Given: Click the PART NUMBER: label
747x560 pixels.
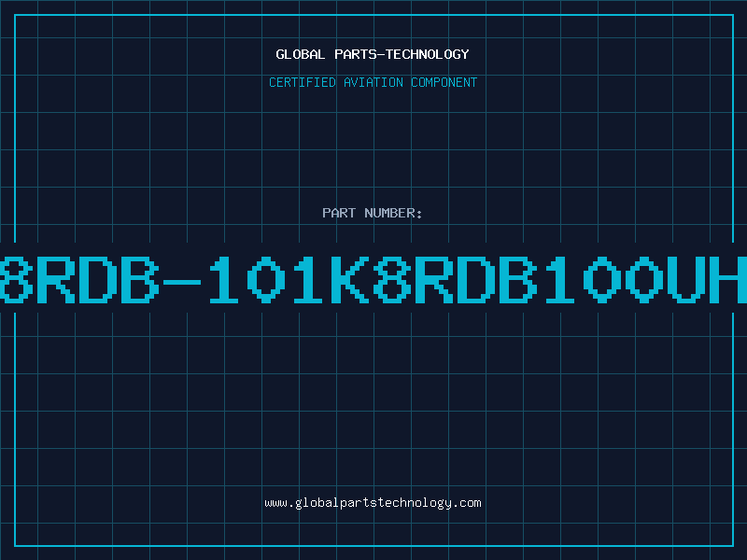Looking at the screenshot, I should [373, 213].
